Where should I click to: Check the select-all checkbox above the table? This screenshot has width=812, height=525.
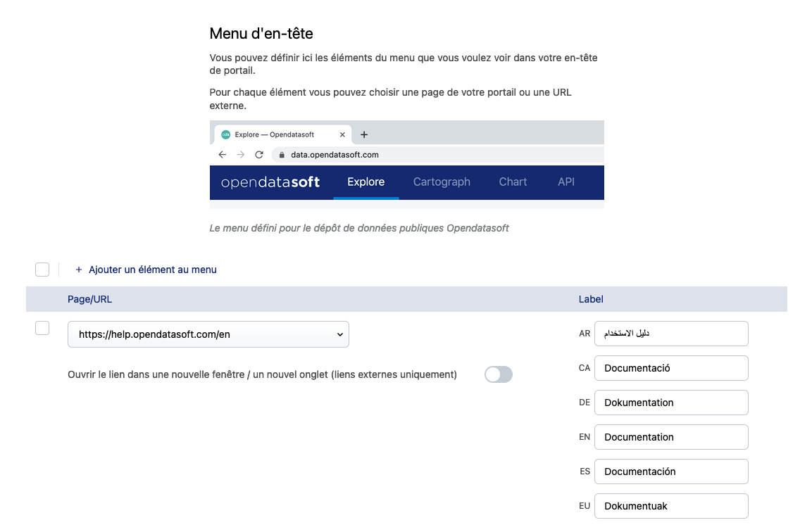coord(42,270)
